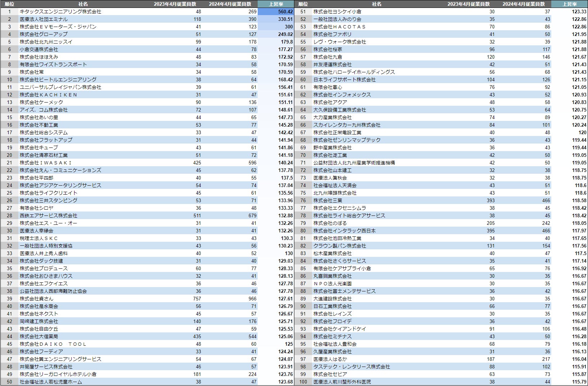588x386 pixels.
Task: Click 株式会社ＥＶモーターズ・ジャパン cell
Action: point(58,27)
